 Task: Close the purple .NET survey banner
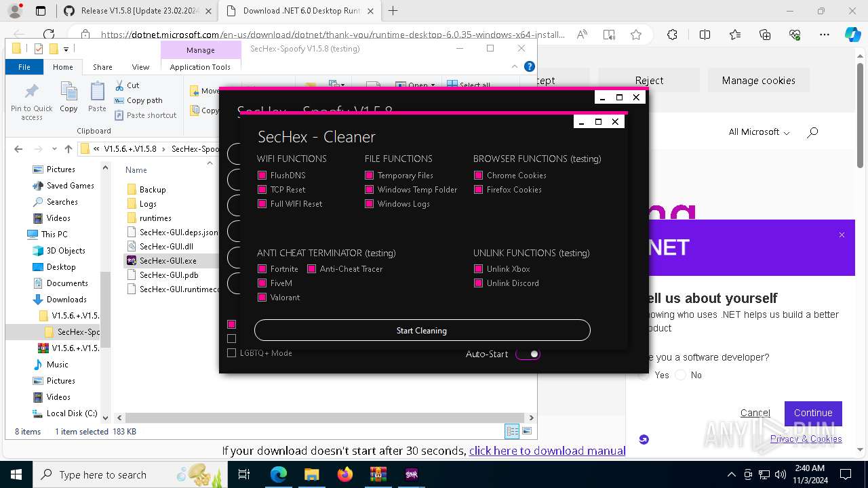coord(842,235)
